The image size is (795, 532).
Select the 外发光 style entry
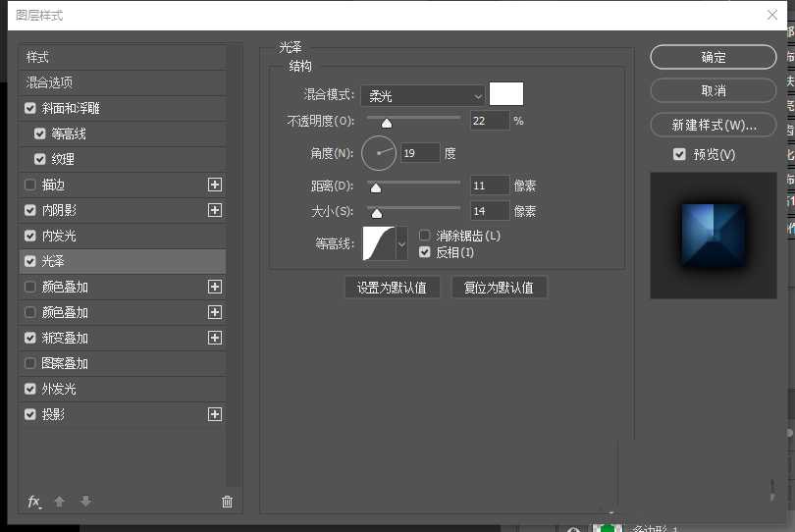59,389
